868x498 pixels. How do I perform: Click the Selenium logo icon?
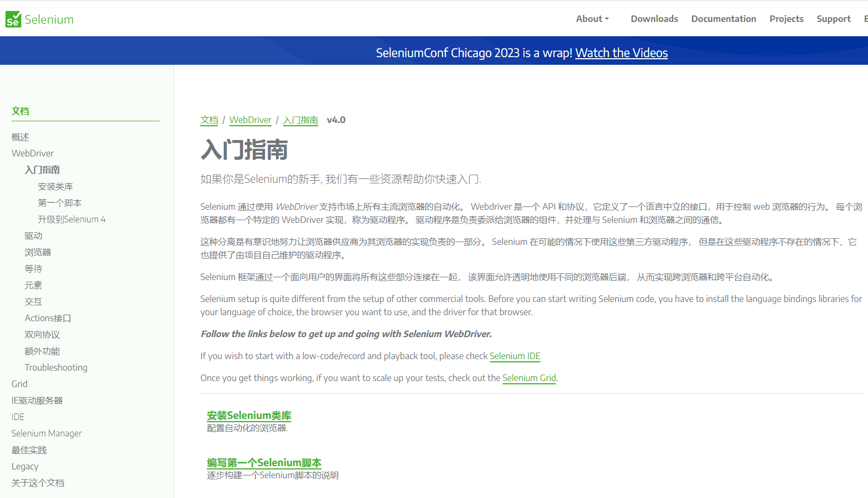point(13,19)
